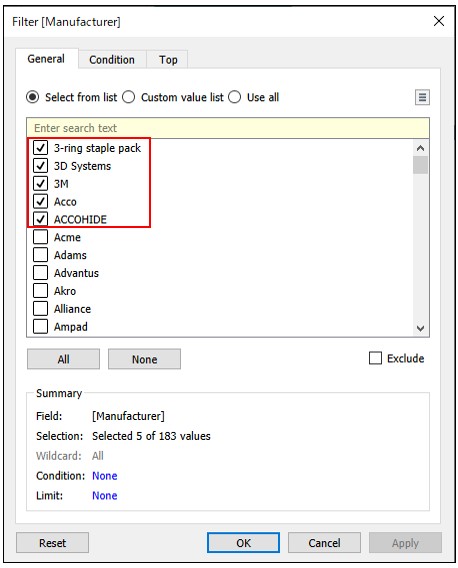
Task: Click the list scroll down arrow
Action: (x=420, y=328)
